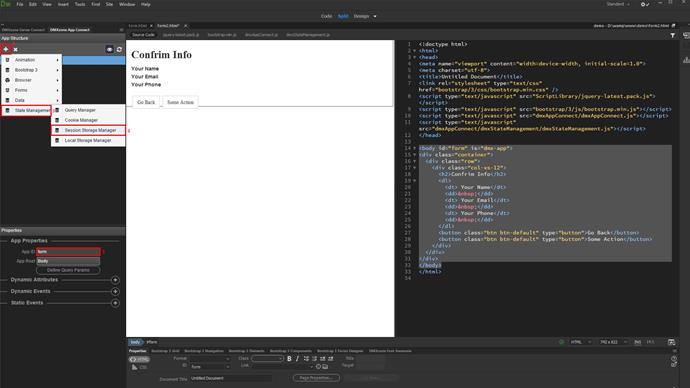Switch to DMXzone App Connect panel tab
The height and width of the screenshot is (388, 690).
(x=70, y=30)
